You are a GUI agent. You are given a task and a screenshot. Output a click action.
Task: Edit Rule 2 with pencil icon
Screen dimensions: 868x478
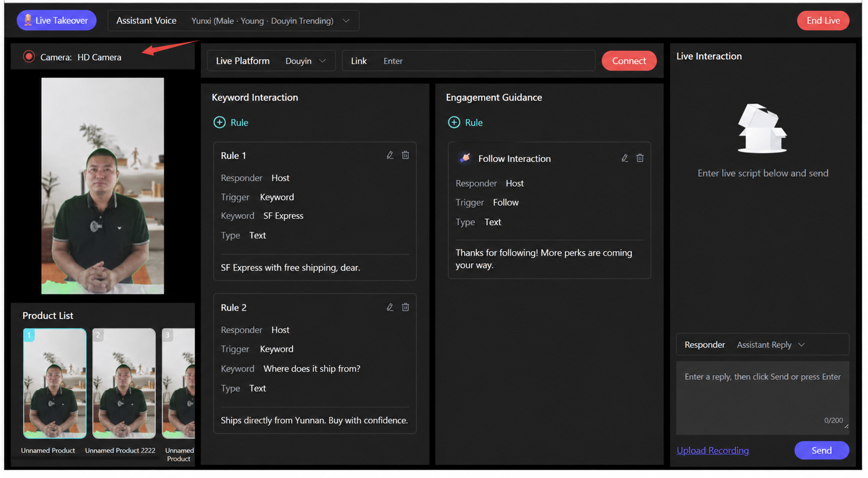[x=390, y=307]
